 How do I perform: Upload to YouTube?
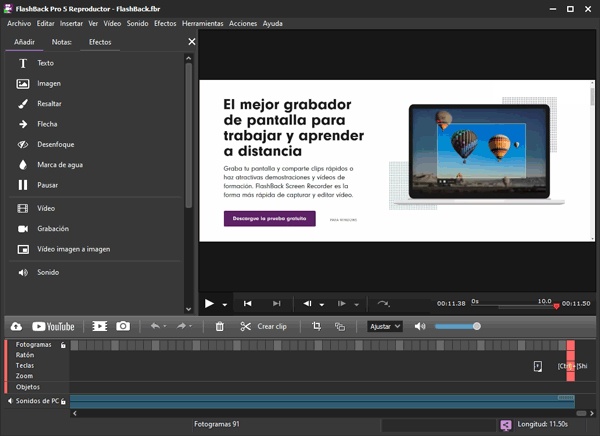coord(53,326)
